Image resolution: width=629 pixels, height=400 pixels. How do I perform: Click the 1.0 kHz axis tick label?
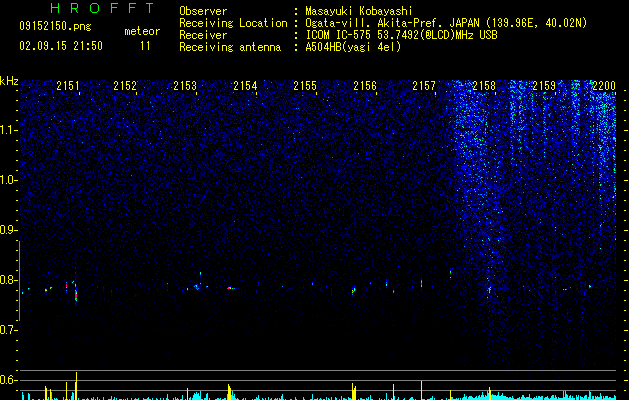(8, 180)
